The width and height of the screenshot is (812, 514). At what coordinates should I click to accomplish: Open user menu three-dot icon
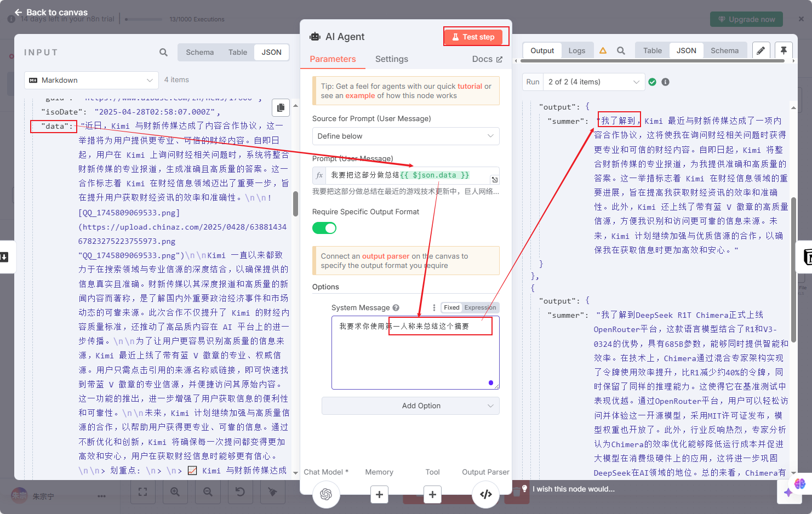pos(101,496)
